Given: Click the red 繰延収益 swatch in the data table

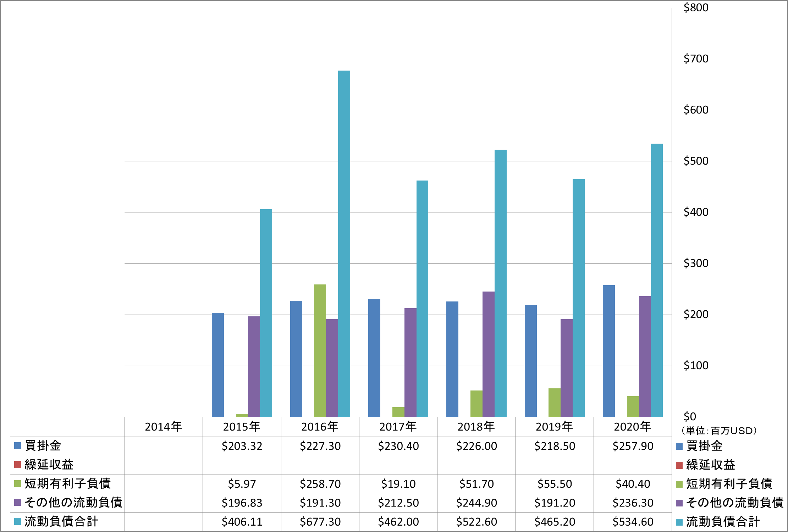Looking at the screenshot, I should 17,465.
